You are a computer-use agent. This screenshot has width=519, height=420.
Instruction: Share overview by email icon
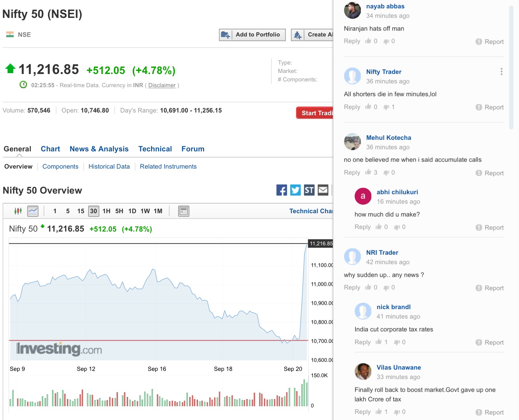(x=323, y=190)
